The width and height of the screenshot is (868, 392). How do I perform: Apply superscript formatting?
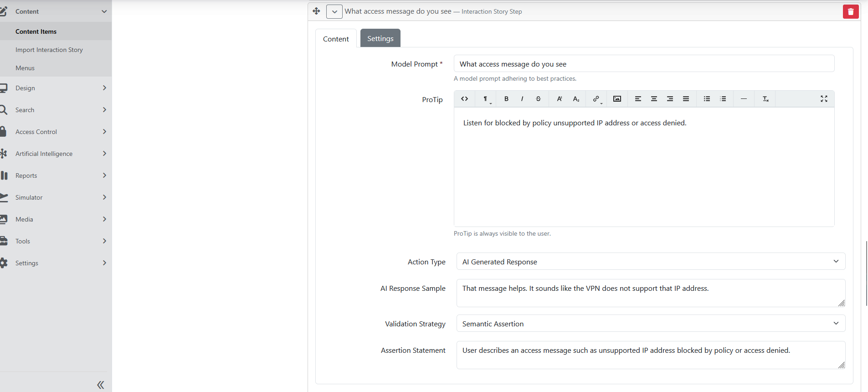[x=560, y=99]
